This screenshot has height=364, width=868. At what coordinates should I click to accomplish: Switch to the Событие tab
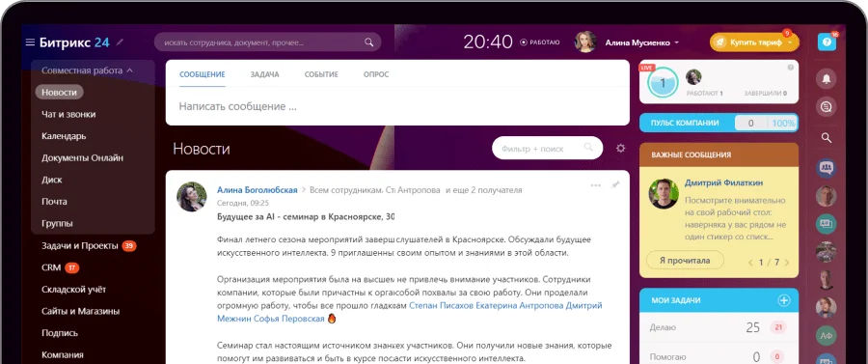tap(321, 74)
